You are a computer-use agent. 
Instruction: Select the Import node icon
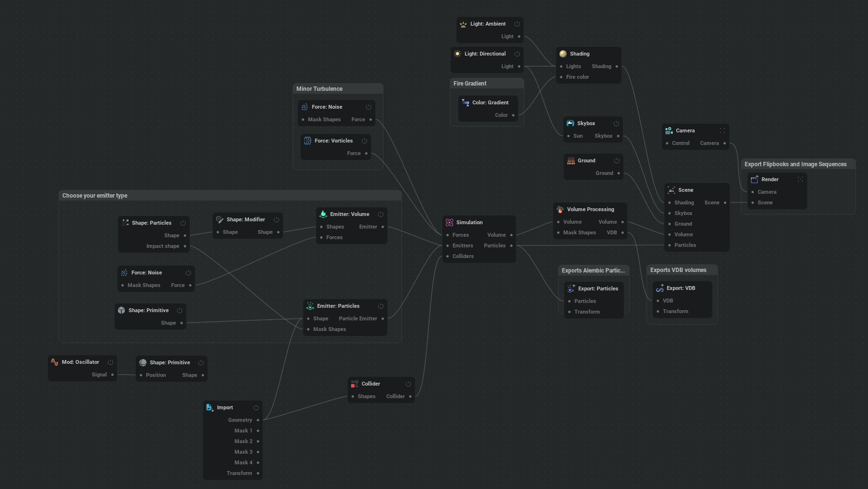coord(210,407)
